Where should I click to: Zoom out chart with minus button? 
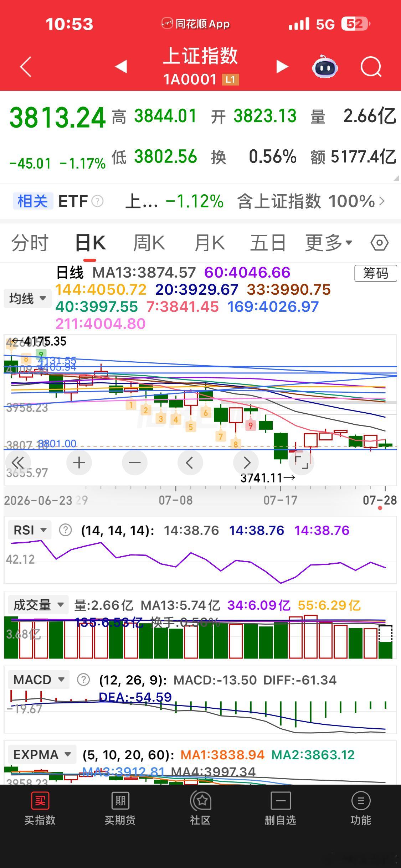135,463
